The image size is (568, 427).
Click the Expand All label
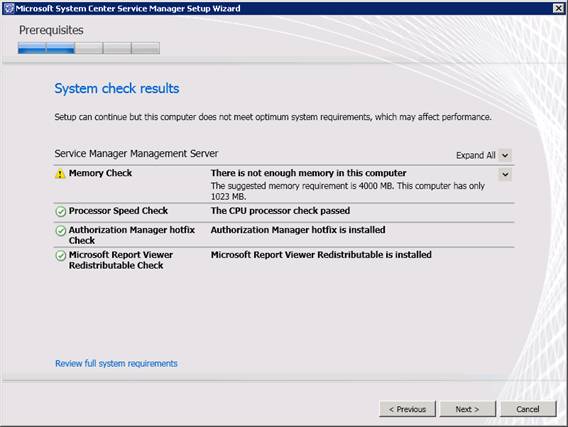(x=476, y=155)
